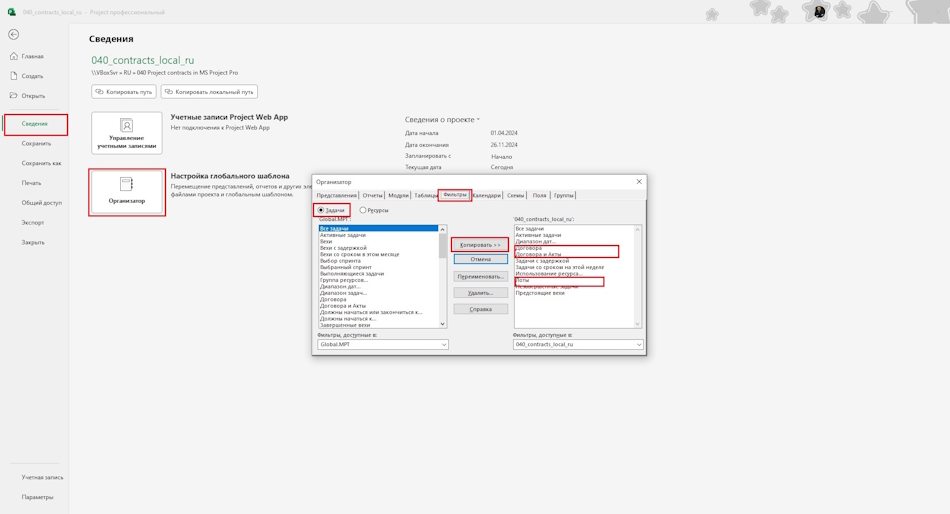Open the Печать page

click(x=32, y=182)
